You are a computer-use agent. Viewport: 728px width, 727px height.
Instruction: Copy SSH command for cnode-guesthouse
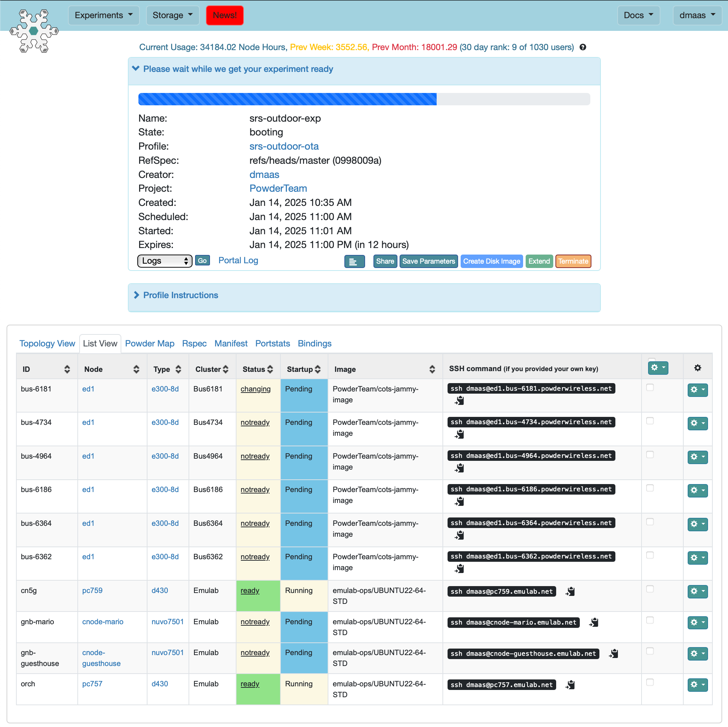point(614,654)
